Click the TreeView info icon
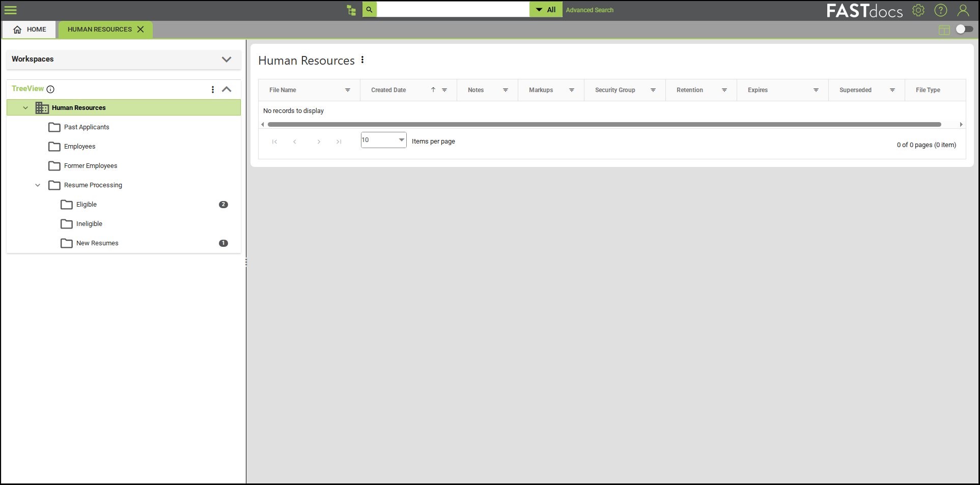This screenshot has width=980, height=485. tap(51, 89)
